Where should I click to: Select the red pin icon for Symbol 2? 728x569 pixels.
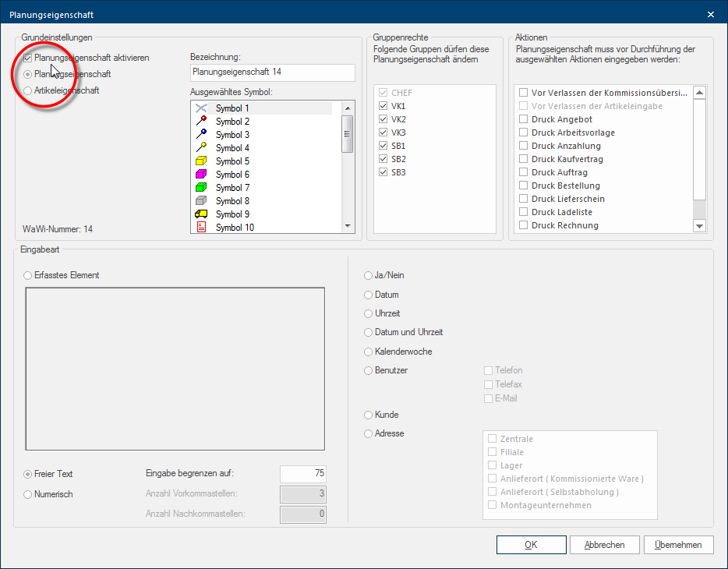coord(202,122)
